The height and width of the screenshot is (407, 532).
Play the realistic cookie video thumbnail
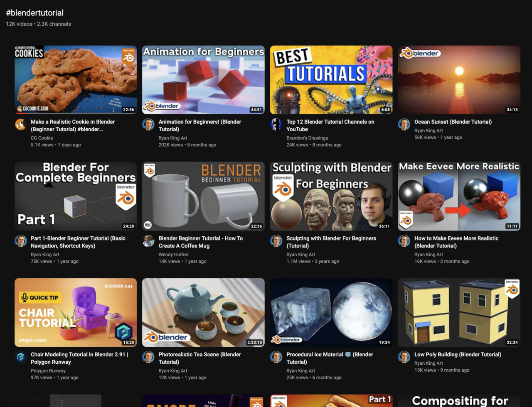[x=76, y=80]
